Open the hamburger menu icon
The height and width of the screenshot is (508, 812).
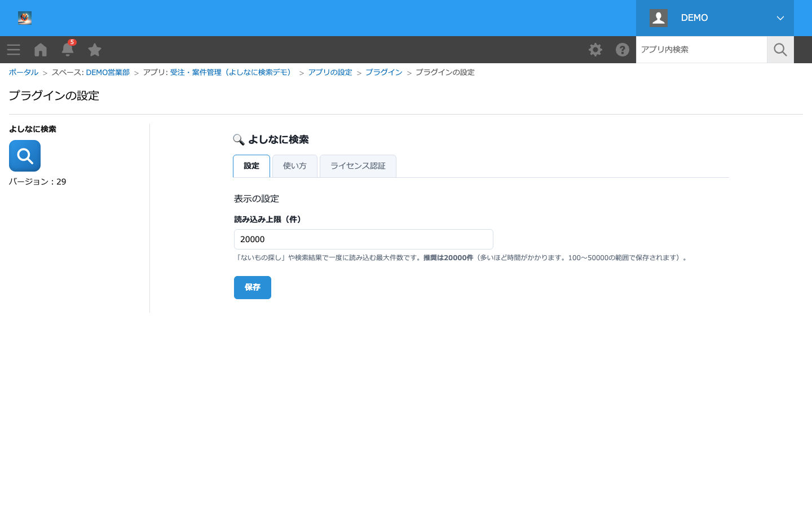14,50
